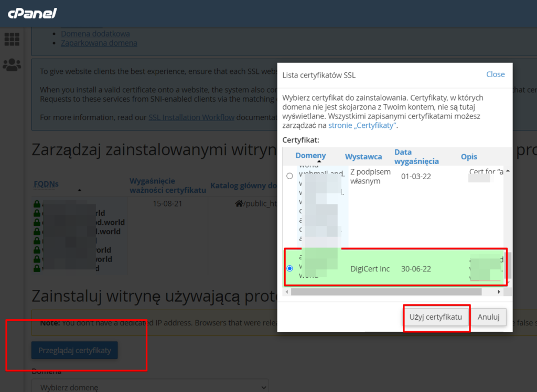Click the Użyj certyfikatu button

436,317
